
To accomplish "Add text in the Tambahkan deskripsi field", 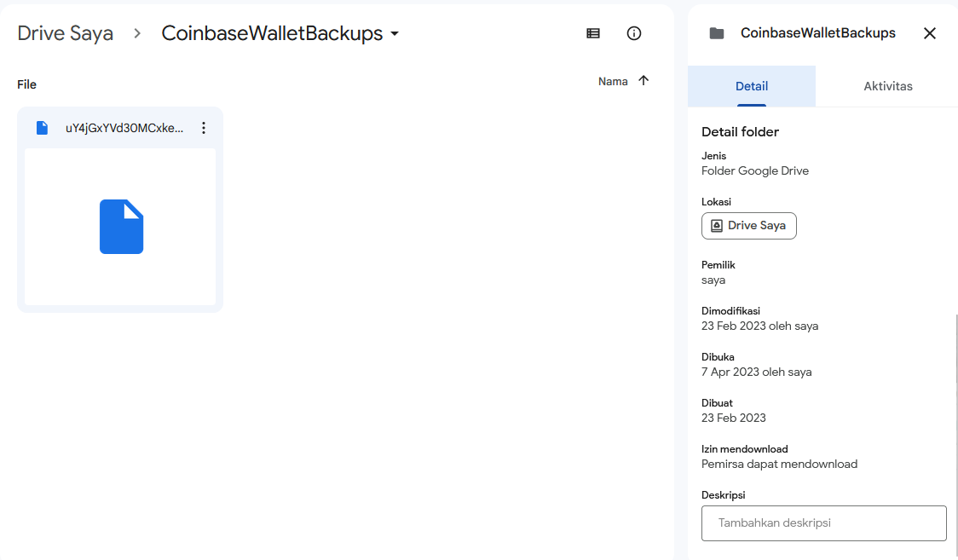I will click(x=823, y=523).
